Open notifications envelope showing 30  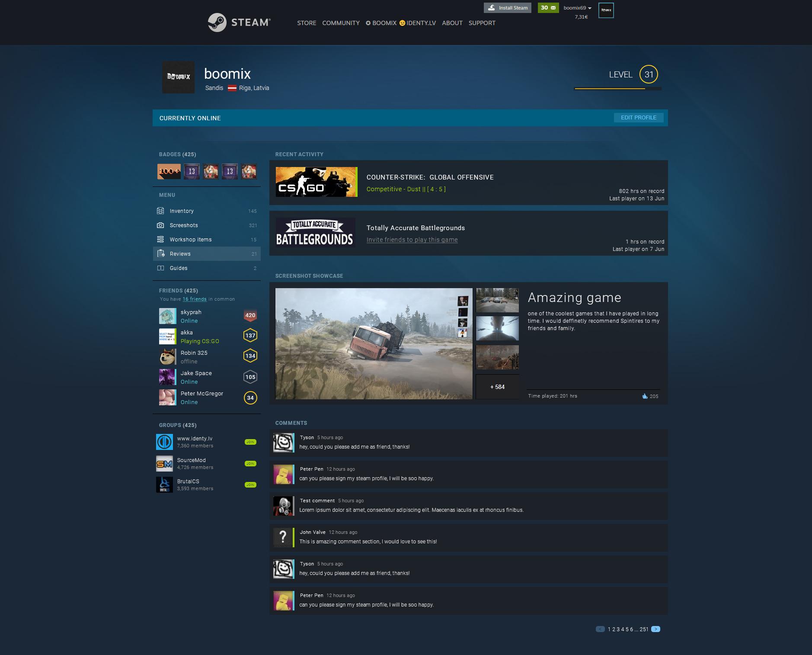coord(548,8)
